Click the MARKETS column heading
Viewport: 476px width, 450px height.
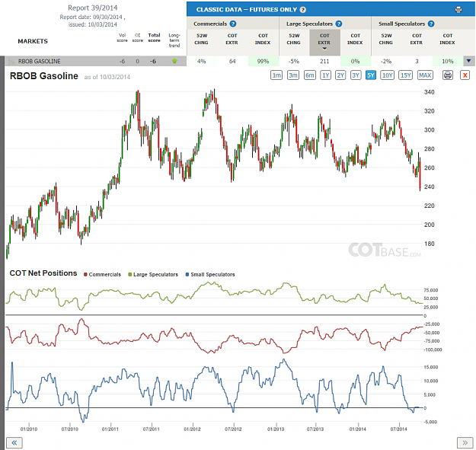click(x=33, y=41)
